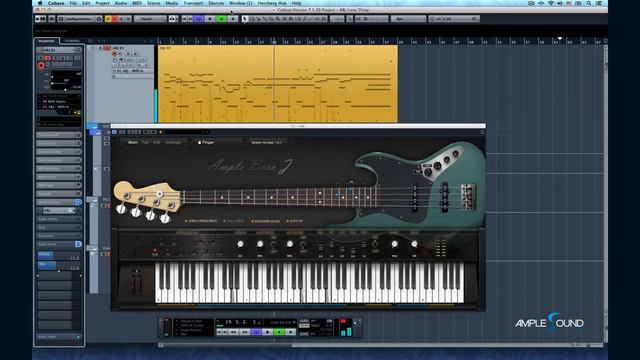Mute the MU 01 track in the track list
Screen dimensions: 640x360
[100, 48]
